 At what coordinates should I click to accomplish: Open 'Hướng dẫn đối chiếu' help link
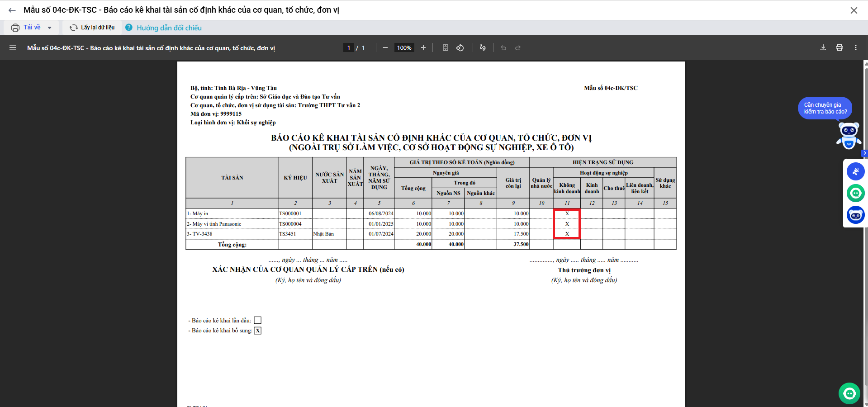click(x=169, y=28)
